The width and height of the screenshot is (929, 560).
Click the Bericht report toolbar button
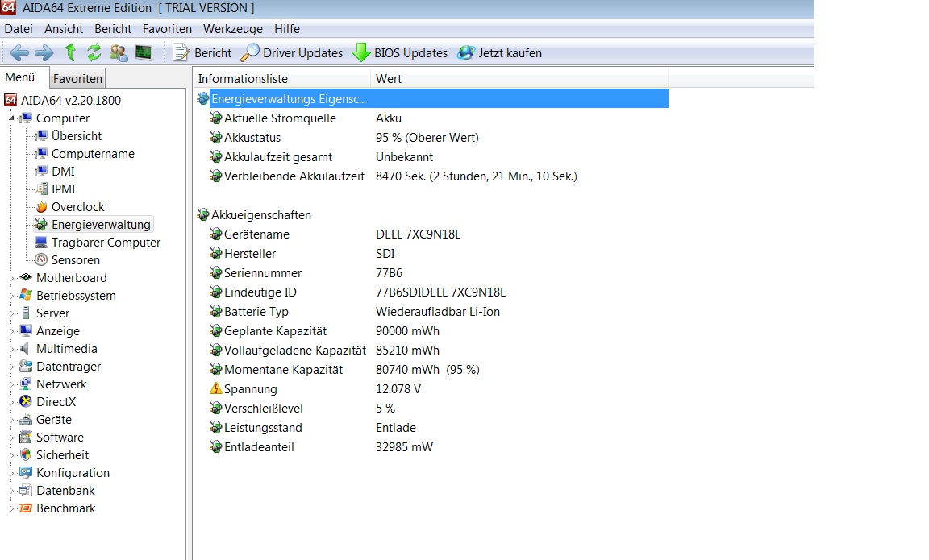click(x=202, y=53)
